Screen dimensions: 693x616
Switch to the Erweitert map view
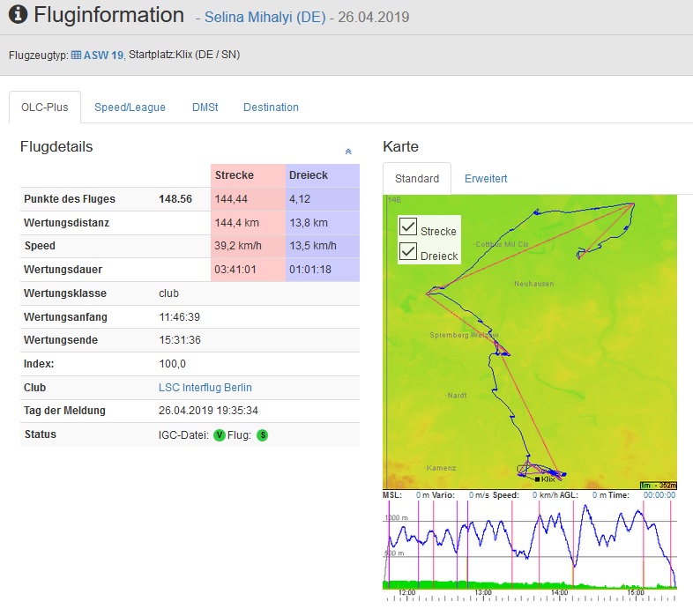(486, 179)
